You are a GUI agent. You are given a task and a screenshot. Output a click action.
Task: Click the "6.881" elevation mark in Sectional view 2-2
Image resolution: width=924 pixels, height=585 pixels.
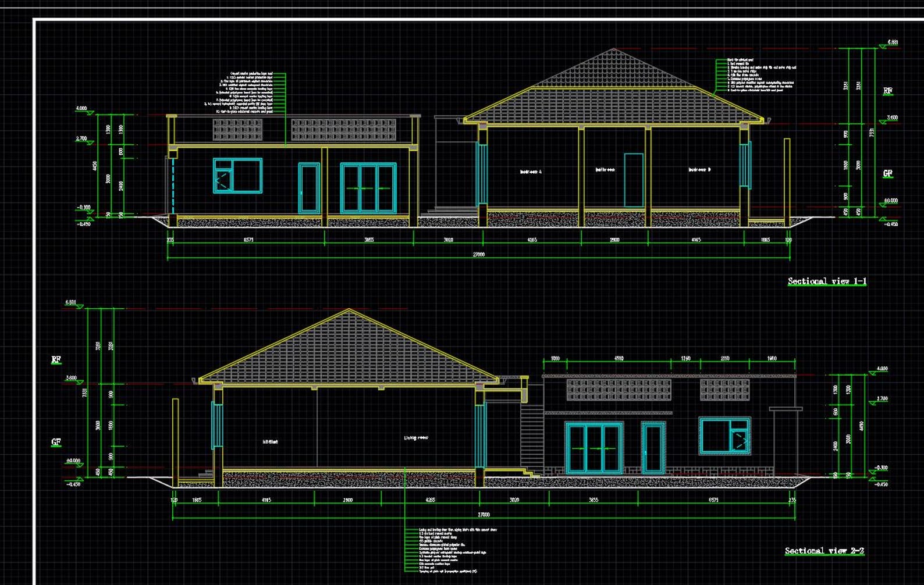click(71, 302)
